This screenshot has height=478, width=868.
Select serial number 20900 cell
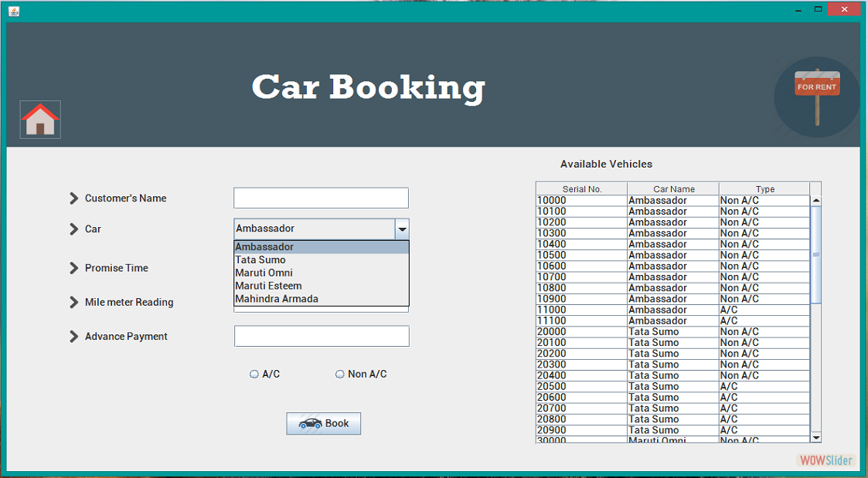[582, 430]
